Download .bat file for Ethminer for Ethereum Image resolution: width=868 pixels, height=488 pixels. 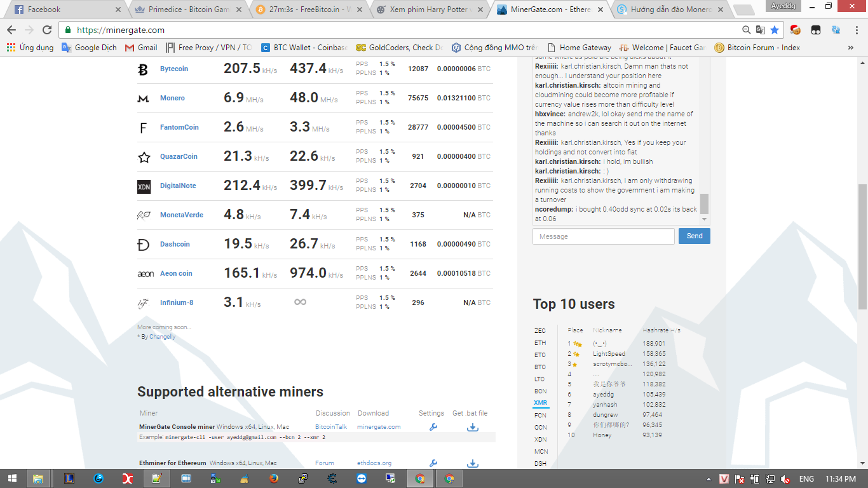pyautogui.click(x=472, y=463)
